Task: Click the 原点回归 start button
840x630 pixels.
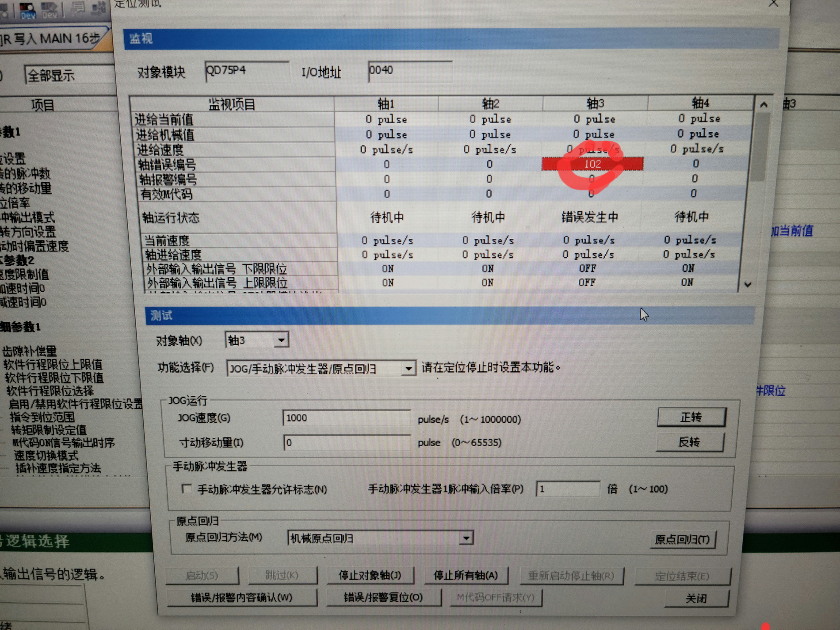Action: [682, 539]
